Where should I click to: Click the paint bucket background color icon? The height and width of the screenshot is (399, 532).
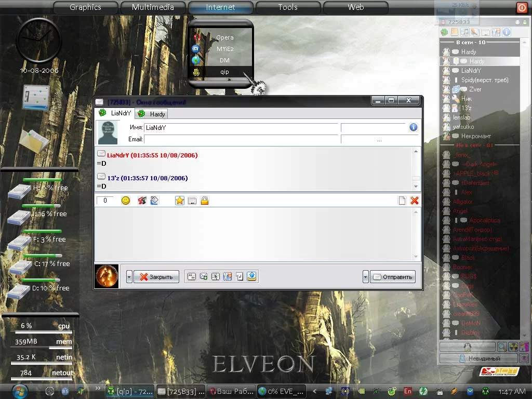tap(154, 201)
